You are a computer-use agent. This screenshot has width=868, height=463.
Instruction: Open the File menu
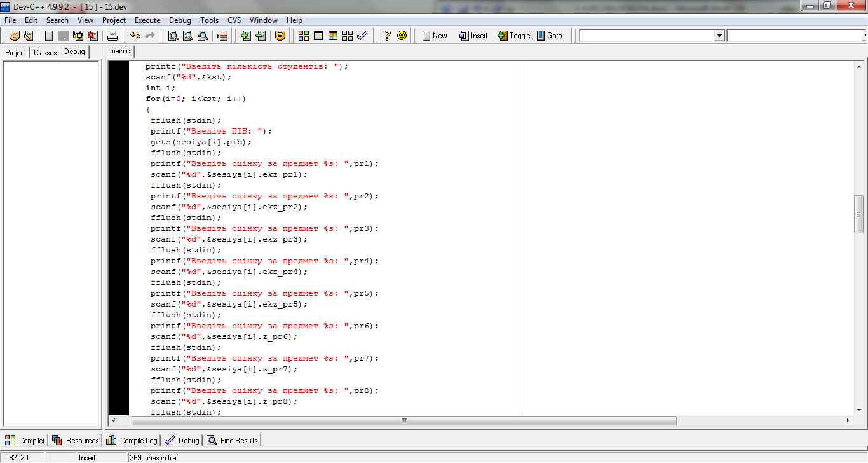[10, 20]
